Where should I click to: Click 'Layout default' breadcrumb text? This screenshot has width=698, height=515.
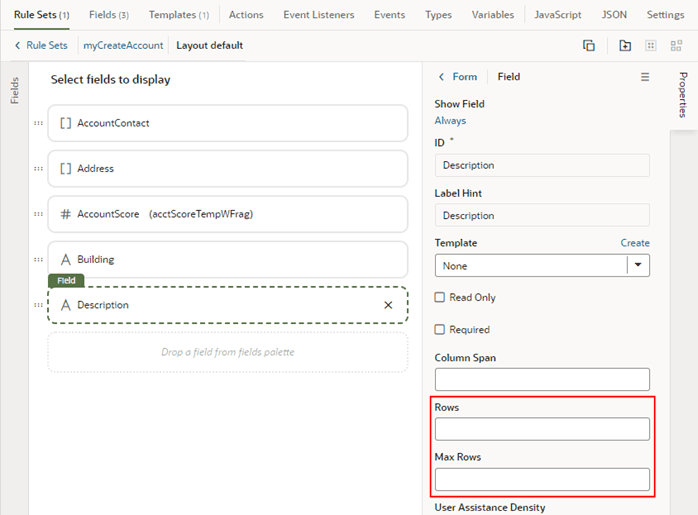210,45
